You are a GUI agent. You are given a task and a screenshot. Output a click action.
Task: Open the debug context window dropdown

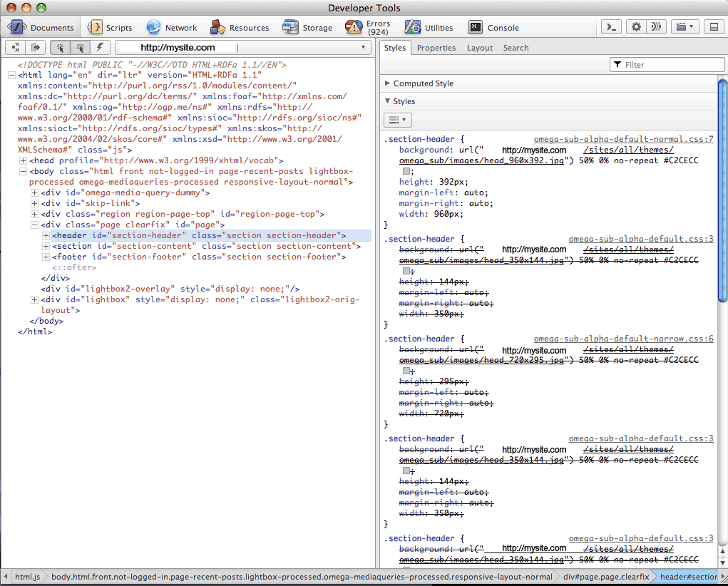pyautogui.click(x=685, y=27)
